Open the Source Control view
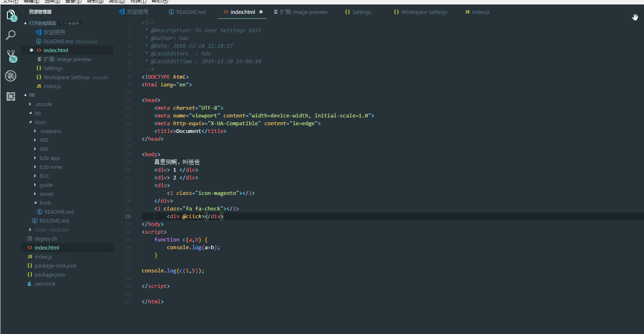The height and width of the screenshot is (334, 644). (11, 55)
